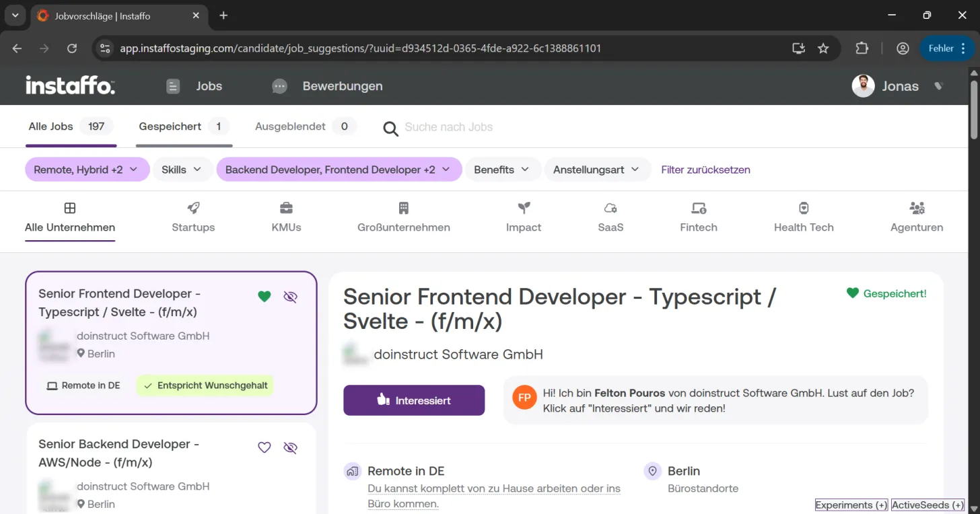Open the browser tab search dropdown

(15, 15)
